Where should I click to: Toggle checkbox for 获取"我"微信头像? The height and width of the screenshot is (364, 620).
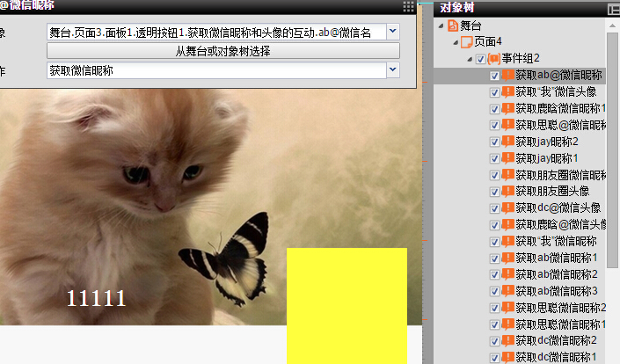coord(494,92)
